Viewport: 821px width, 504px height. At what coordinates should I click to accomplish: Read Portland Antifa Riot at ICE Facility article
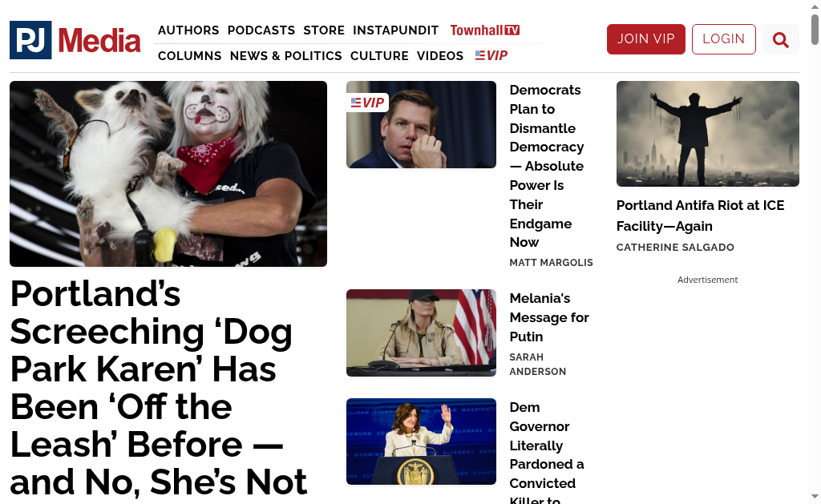[x=700, y=216]
